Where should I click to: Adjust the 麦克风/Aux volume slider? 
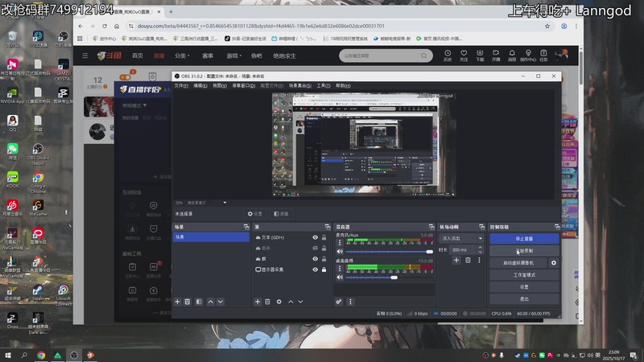pyautogui.click(x=390, y=252)
